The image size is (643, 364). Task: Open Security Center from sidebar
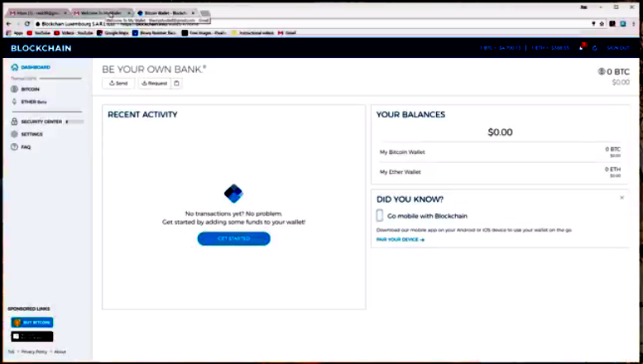[x=41, y=122]
